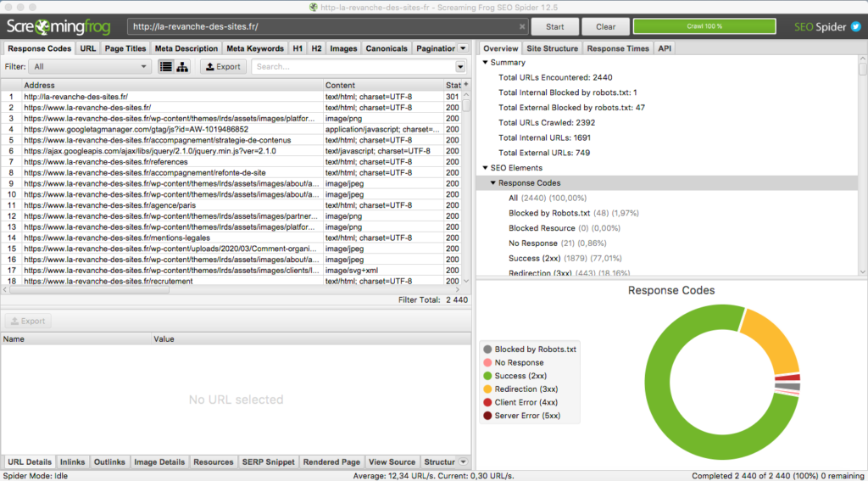Open the Filter dropdown set to All
The width and height of the screenshot is (868, 481).
[x=90, y=66]
